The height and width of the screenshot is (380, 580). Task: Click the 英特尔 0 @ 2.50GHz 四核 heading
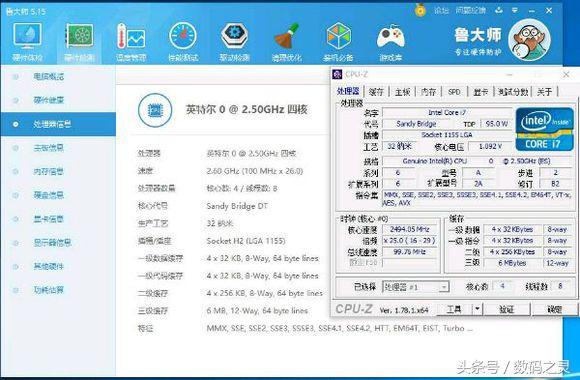(x=246, y=110)
